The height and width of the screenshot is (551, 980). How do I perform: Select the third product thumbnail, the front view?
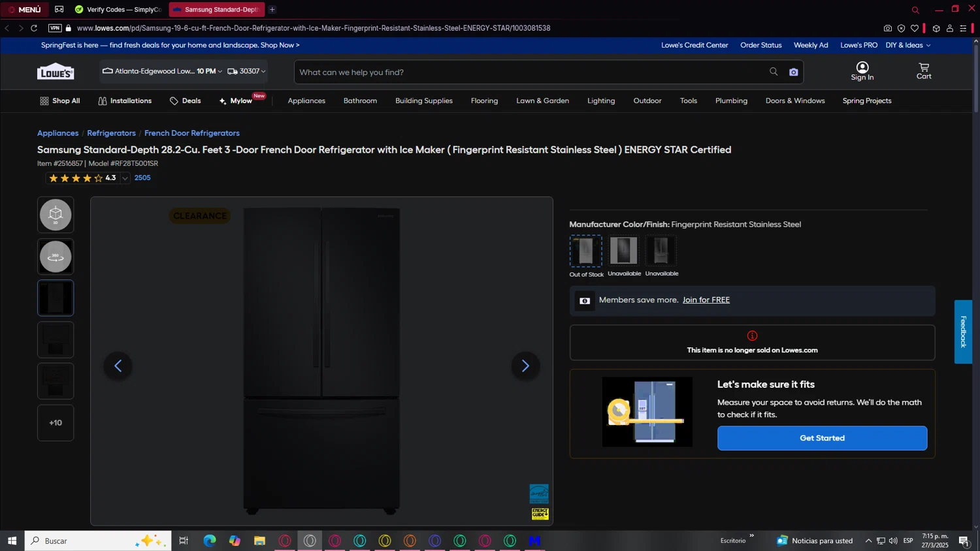click(x=56, y=298)
